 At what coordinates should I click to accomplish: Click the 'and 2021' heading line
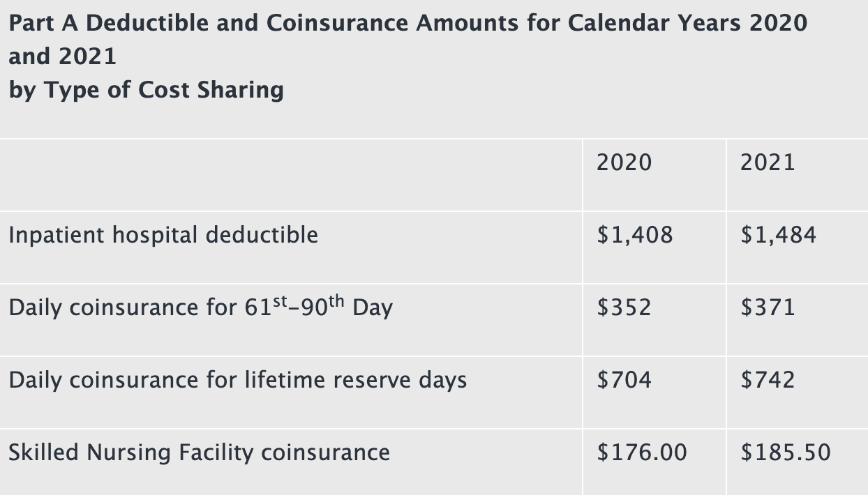tap(63, 56)
